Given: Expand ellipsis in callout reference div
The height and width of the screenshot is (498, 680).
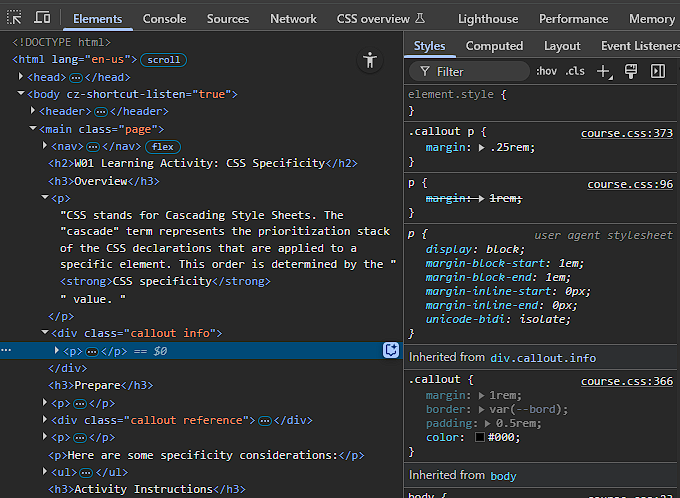Looking at the screenshot, I should [x=265, y=421].
